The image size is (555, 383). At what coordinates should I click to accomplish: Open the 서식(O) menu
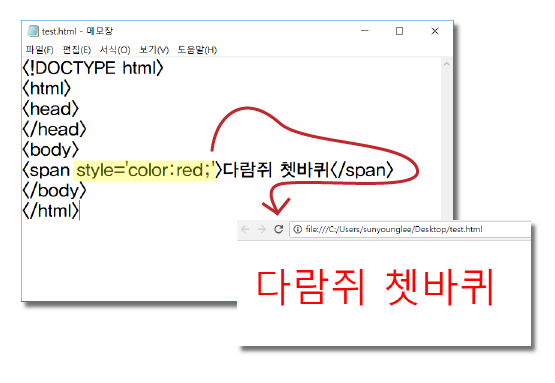tap(115, 50)
